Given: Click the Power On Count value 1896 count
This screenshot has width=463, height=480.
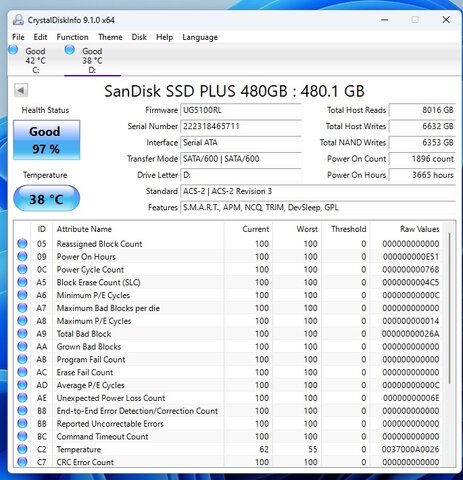Looking at the screenshot, I should (x=422, y=159).
